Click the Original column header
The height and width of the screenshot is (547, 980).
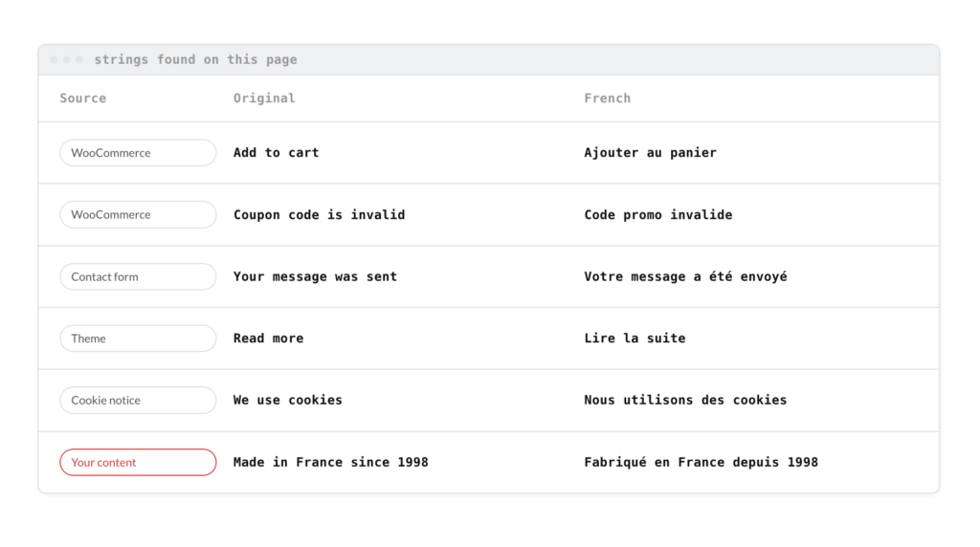tap(264, 98)
